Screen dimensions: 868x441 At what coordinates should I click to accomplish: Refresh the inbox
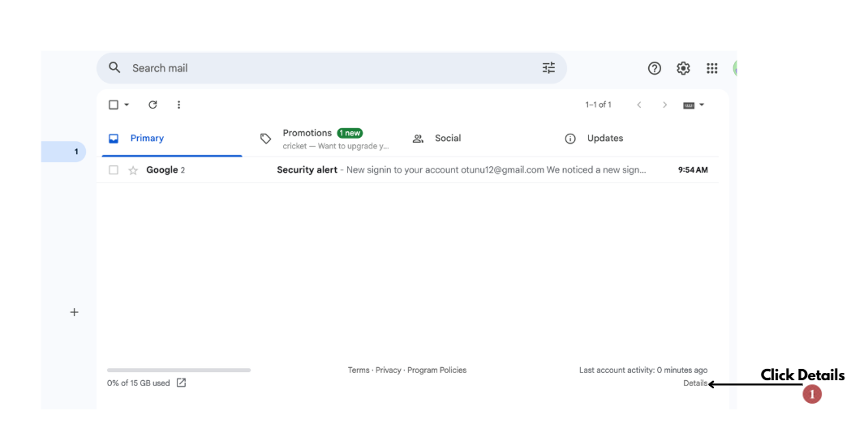click(x=153, y=105)
